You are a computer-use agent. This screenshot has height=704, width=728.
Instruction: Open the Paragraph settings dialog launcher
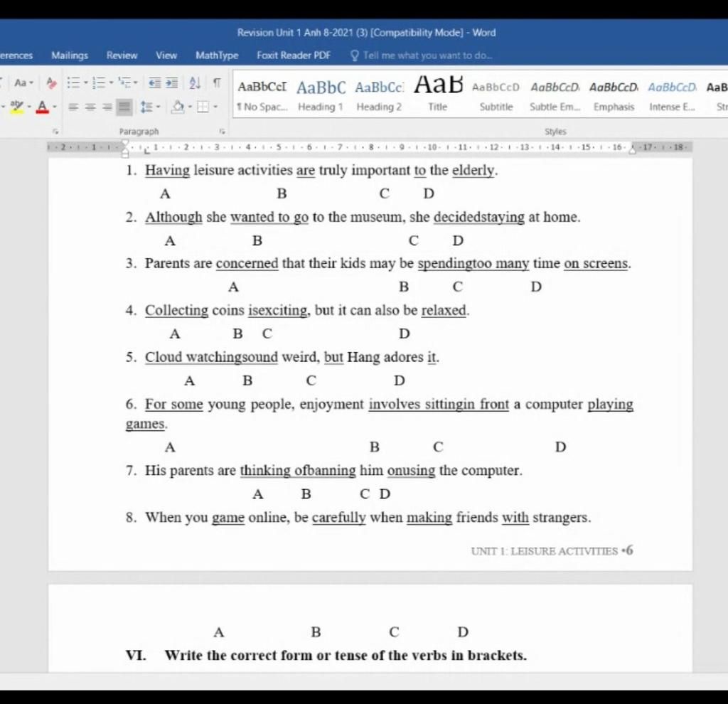point(222,132)
